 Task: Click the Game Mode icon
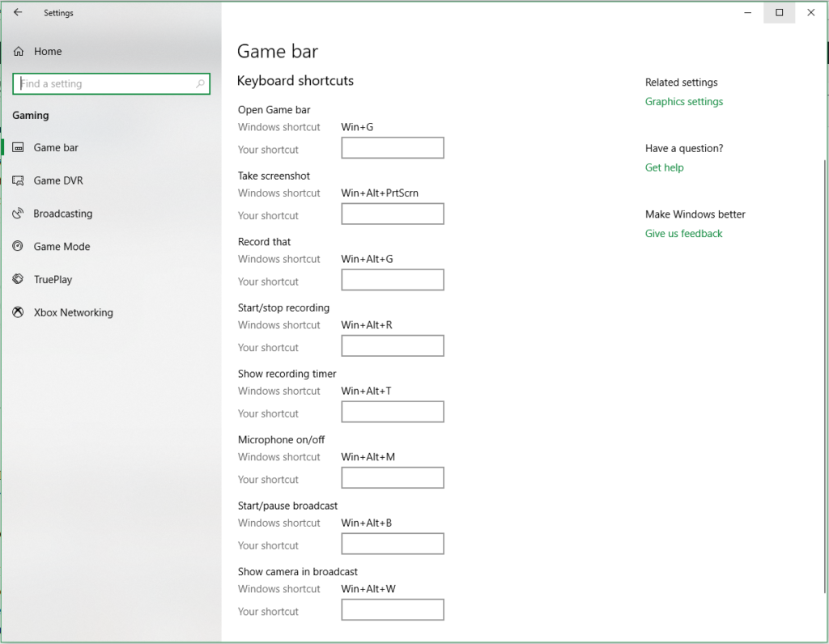pyautogui.click(x=19, y=247)
